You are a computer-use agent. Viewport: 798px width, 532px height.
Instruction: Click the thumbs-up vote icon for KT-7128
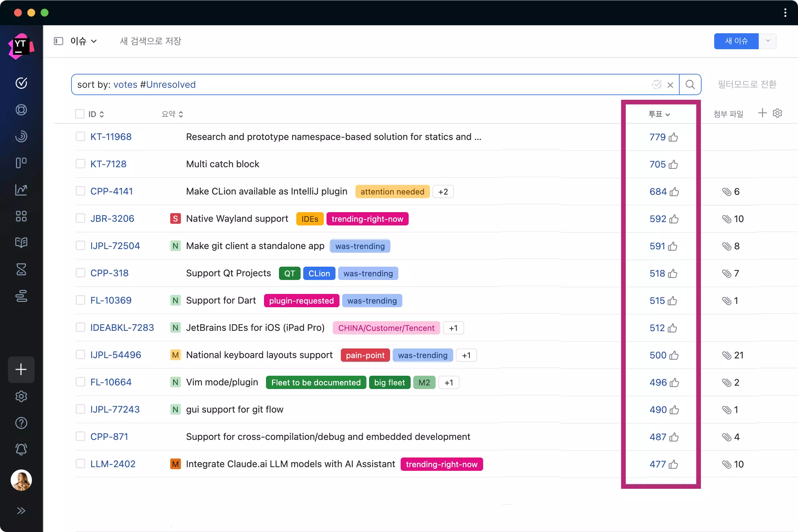pyautogui.click(x=674, y=165)
